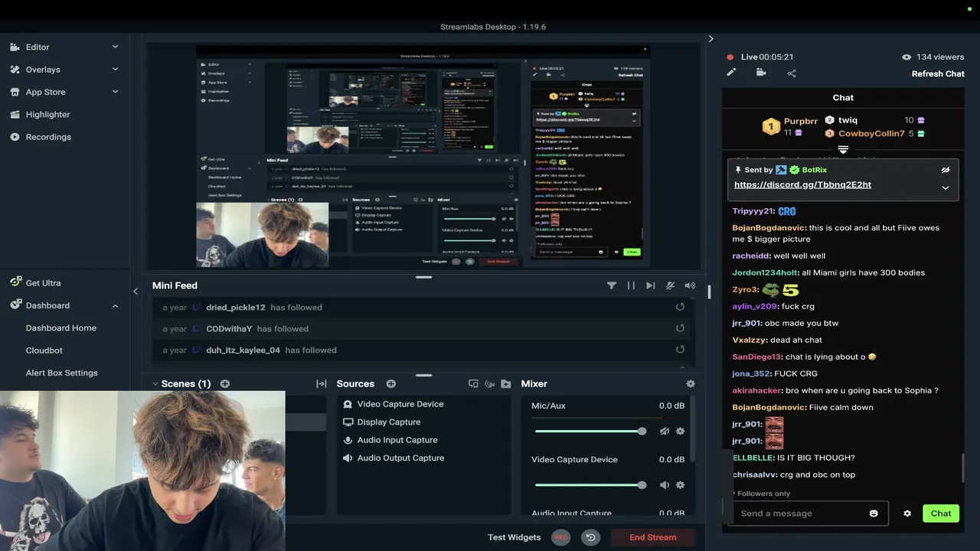Add a new scene with plus icon
Image resolution: width=980 pixels, height=551 pixels.
pos(225,383)
